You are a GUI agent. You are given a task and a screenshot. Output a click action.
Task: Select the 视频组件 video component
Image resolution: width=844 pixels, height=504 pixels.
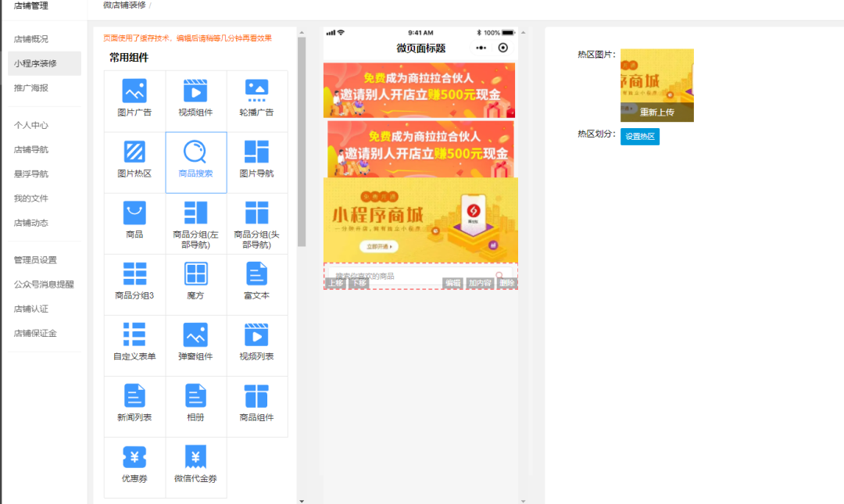[x=195, y=99]
